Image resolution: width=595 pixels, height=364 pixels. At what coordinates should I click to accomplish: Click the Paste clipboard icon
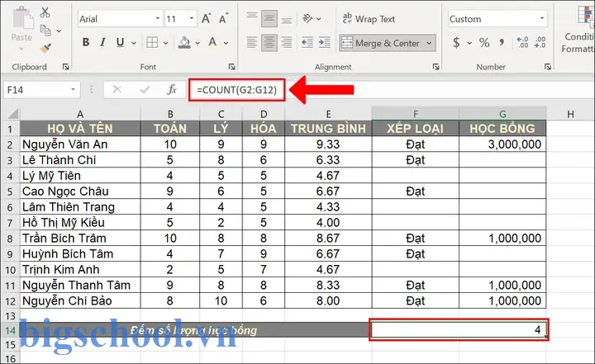click(x=22, y=19)
